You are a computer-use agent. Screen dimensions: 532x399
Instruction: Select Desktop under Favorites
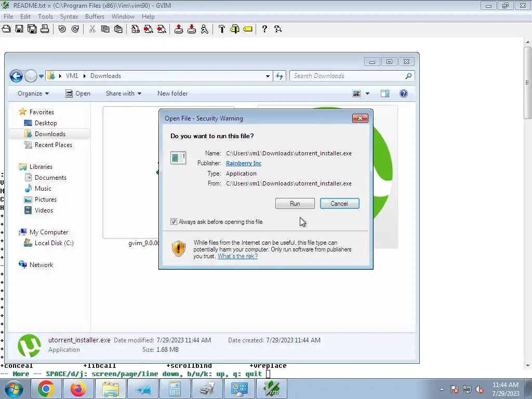pos(46,123)
